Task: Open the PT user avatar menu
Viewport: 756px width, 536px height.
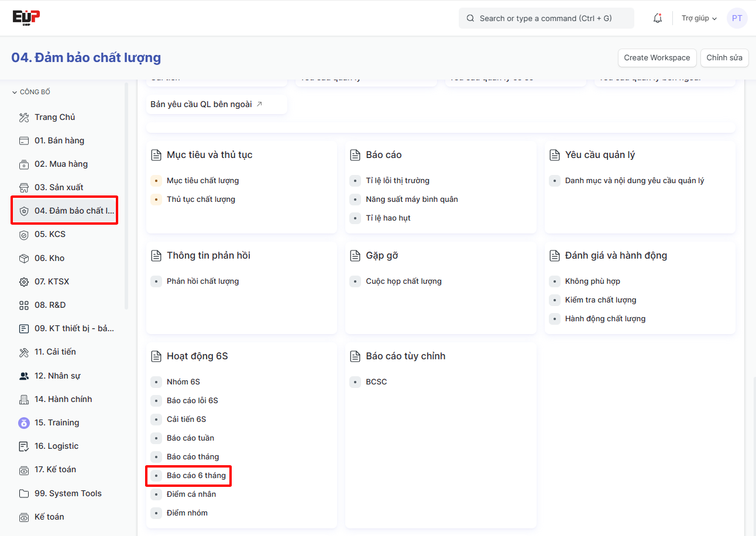Action: point(737,18)
